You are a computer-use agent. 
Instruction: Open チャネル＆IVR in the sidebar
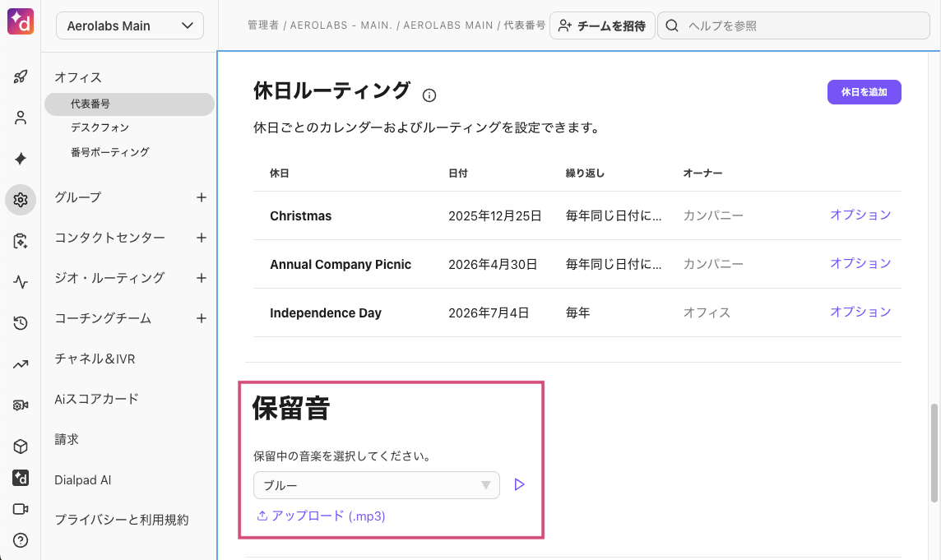[95, 359]
